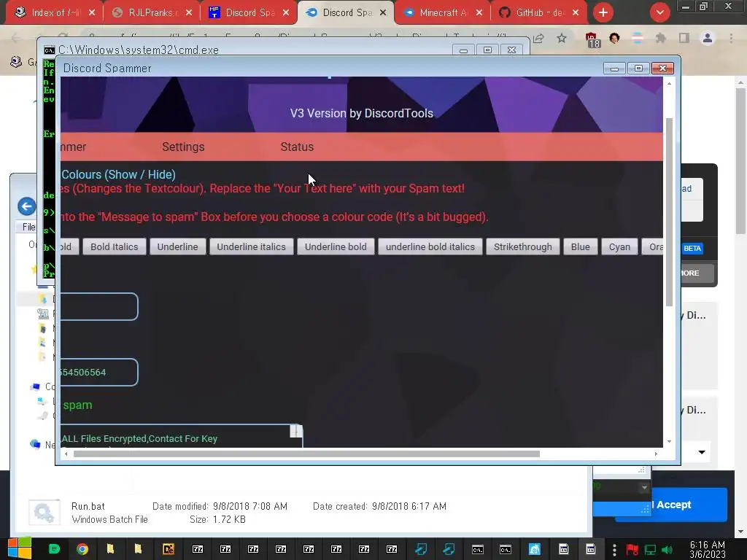
Task: Click Underline bold button
Action: 336,246
